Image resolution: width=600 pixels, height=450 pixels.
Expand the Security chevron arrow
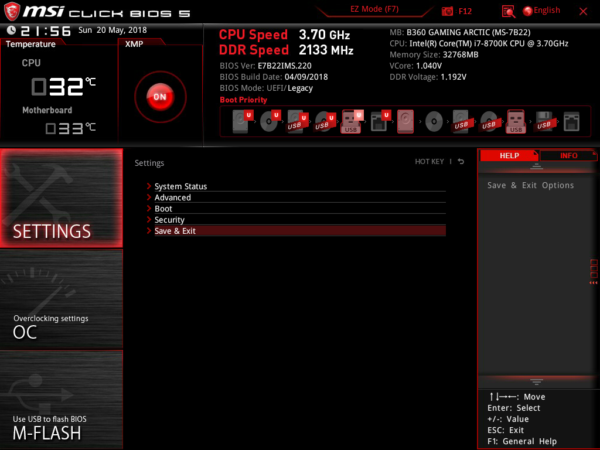[149, 219]
